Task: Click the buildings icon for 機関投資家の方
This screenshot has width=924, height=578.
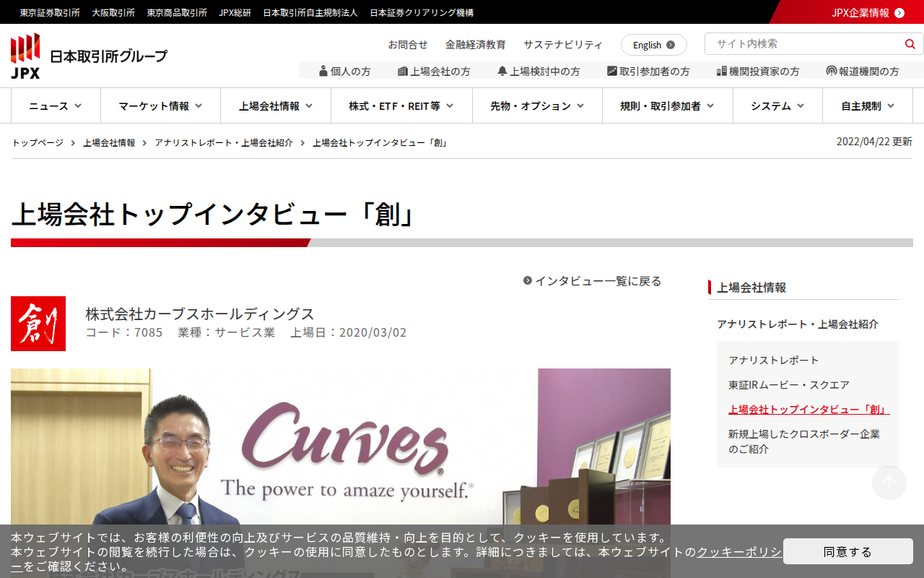Action: pos(721,71)
